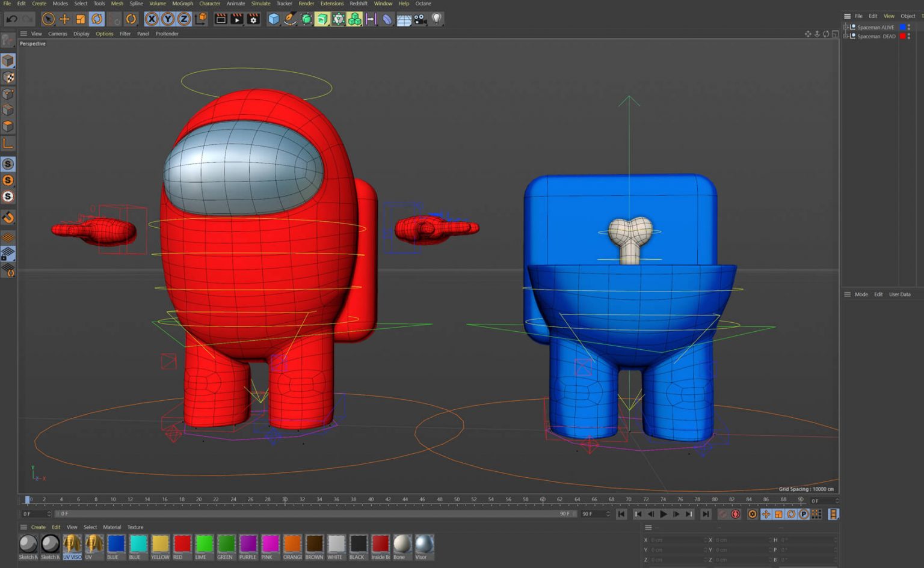Select the Rotate tool

(96, 19)
